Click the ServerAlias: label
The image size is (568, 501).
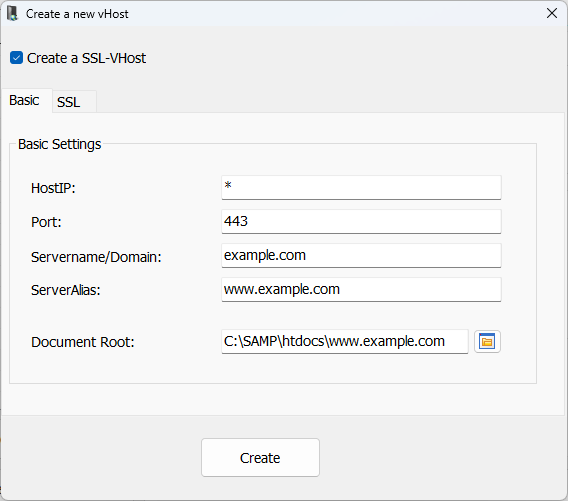click(66, 290)
